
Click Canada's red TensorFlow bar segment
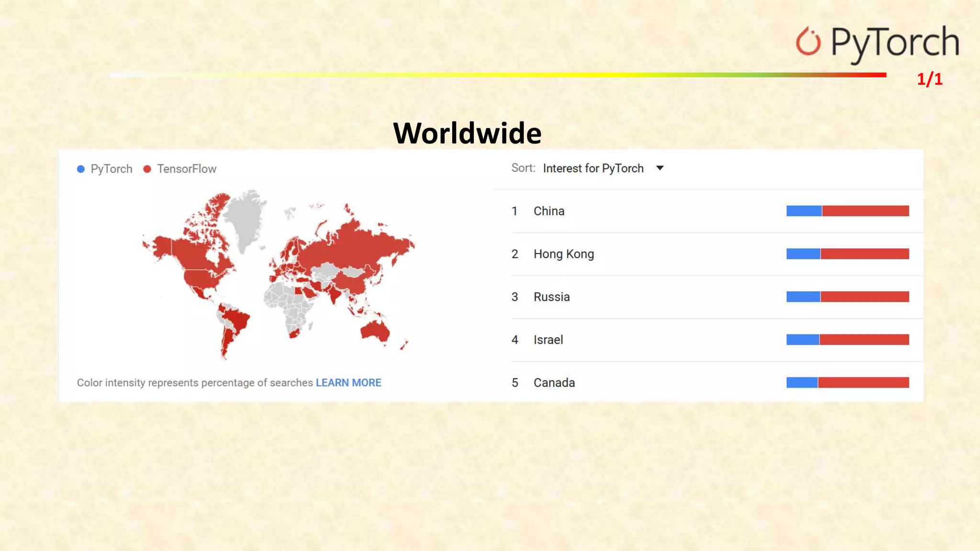[x=863, y=383]
